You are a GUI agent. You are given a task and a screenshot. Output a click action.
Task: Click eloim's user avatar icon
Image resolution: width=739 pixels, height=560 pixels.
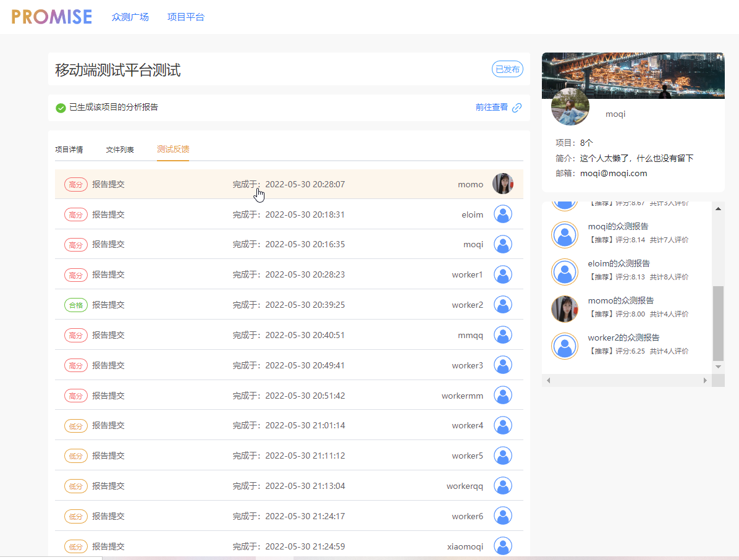tap(503, 214)
